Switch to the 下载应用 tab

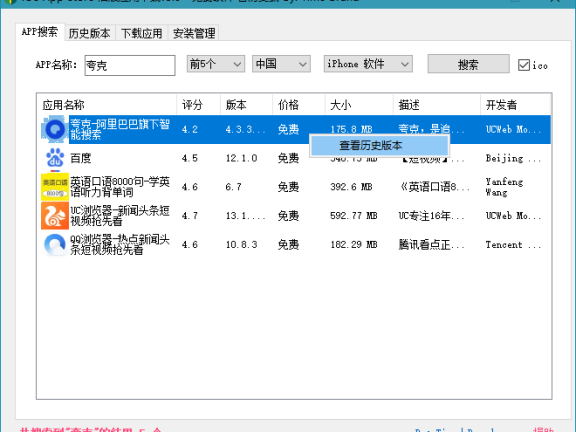142,33
